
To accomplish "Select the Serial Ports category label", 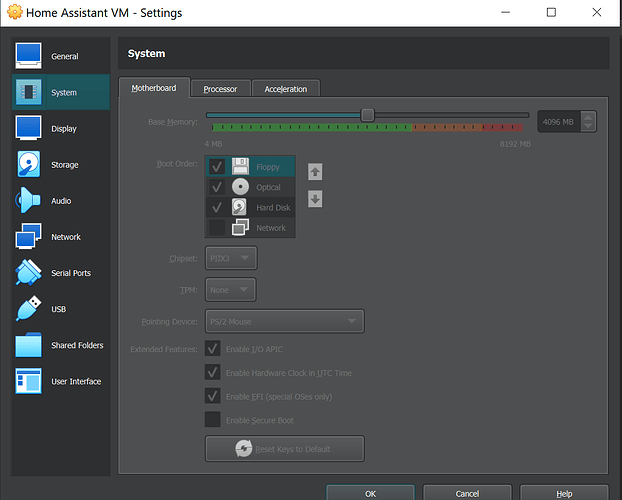I will tap(71, 273).
